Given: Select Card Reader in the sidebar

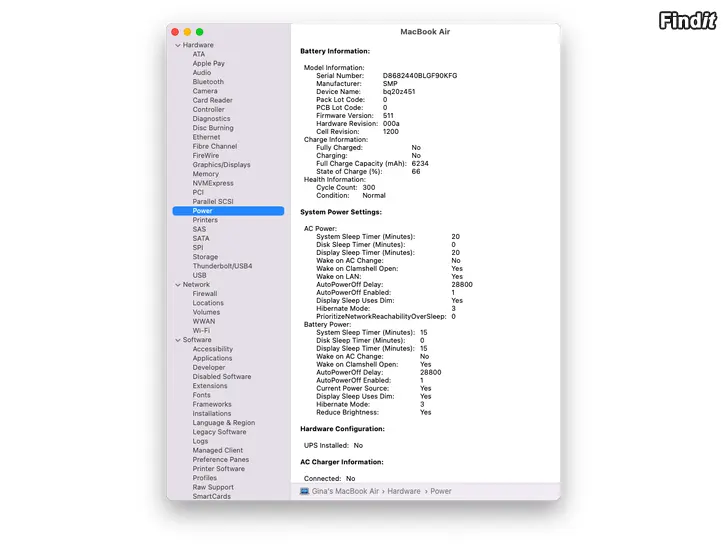Looking at the screenshot, I should tap(213, 100).
